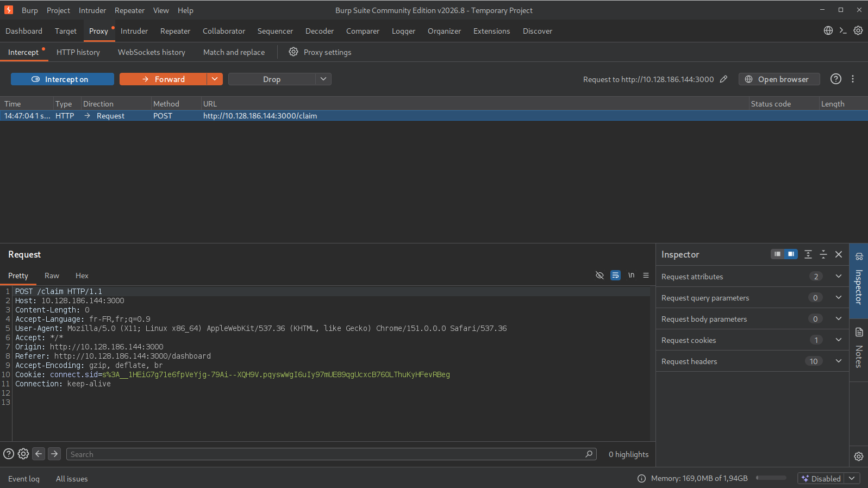Screen dimensions: 868x488
Task: Expand Request headers section
Action: point(752,361)
